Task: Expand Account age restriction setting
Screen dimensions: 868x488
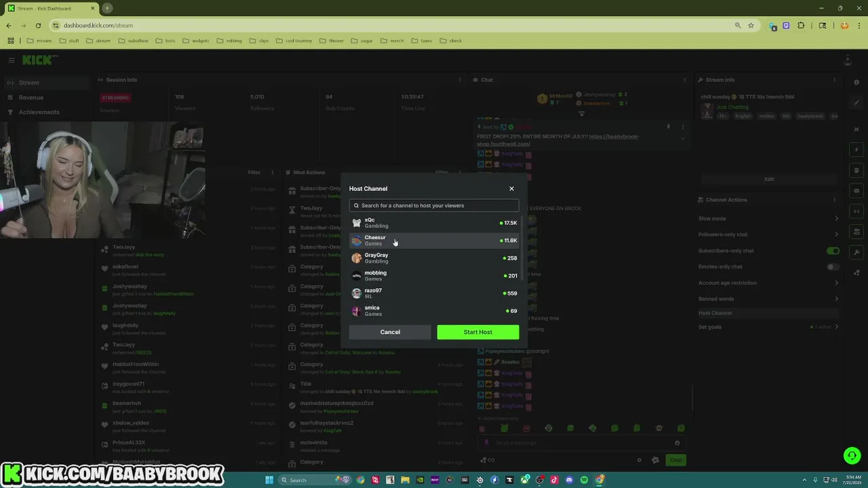Action: (x=768, y=283)
